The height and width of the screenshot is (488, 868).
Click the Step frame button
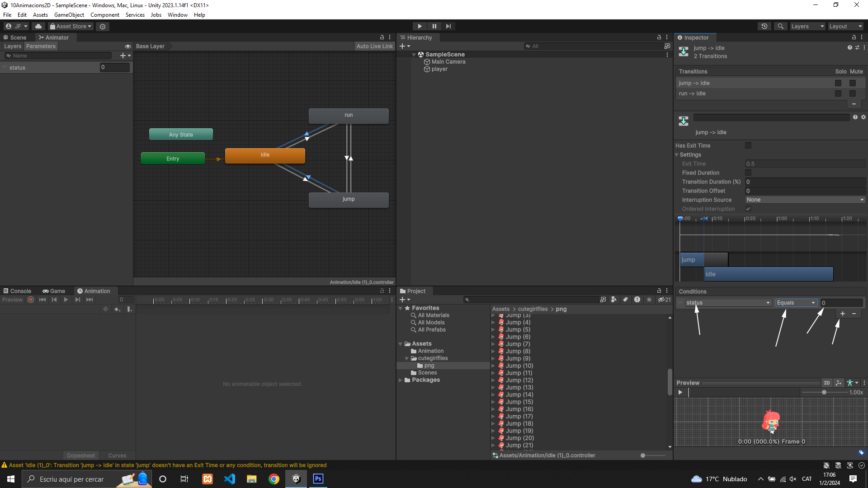[448, 26]
